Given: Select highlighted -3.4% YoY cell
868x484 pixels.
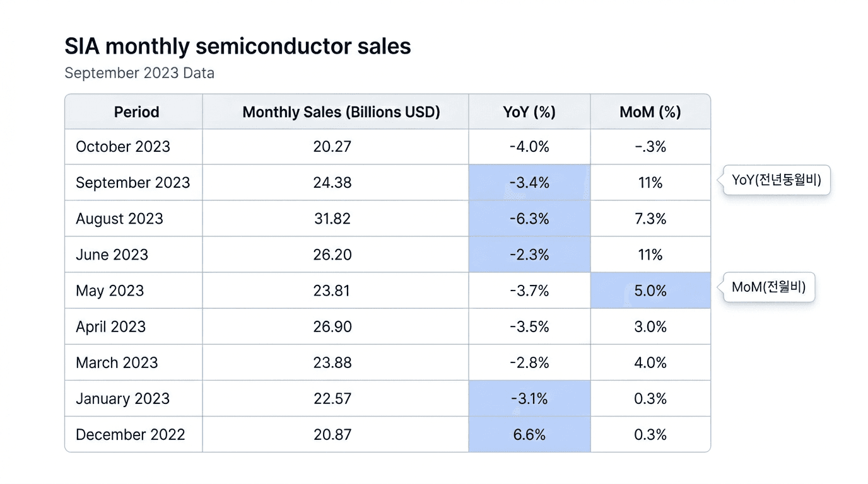Looking at the screenshot, I should [529, 183].
